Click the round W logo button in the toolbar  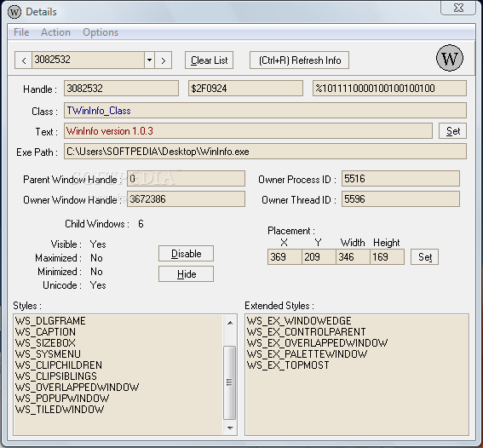[450, 58]
